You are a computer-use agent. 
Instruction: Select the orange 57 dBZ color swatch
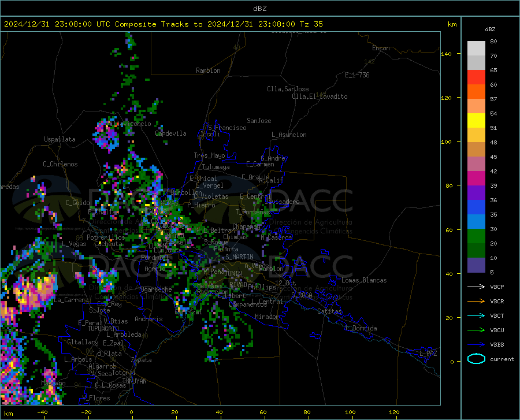(x=476, y=92)
